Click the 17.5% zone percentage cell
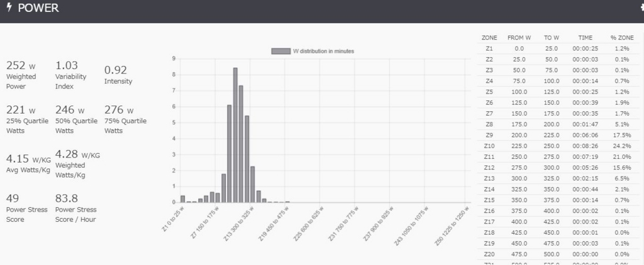 point(622,135)
